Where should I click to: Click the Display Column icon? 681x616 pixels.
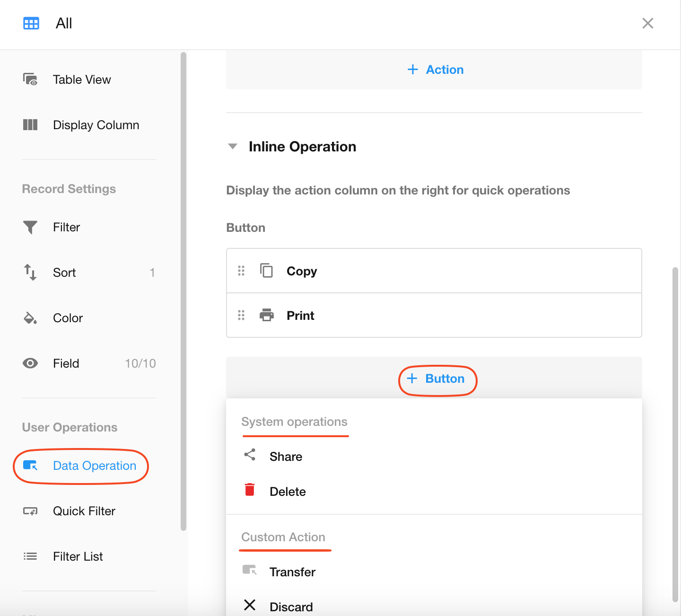tap(30, 125)
